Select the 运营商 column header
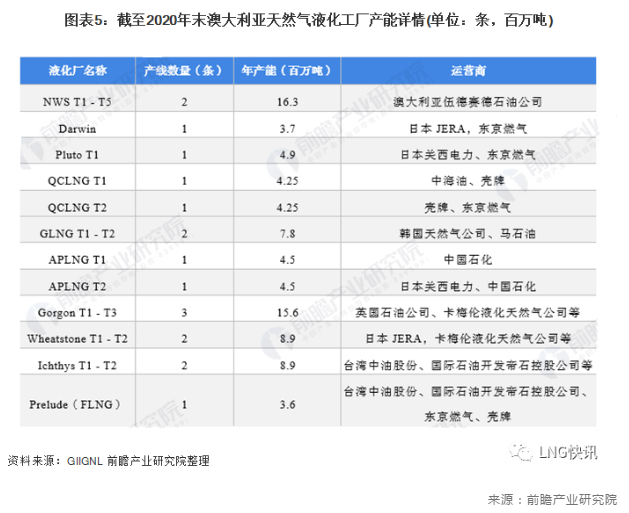 pos(468,71)
